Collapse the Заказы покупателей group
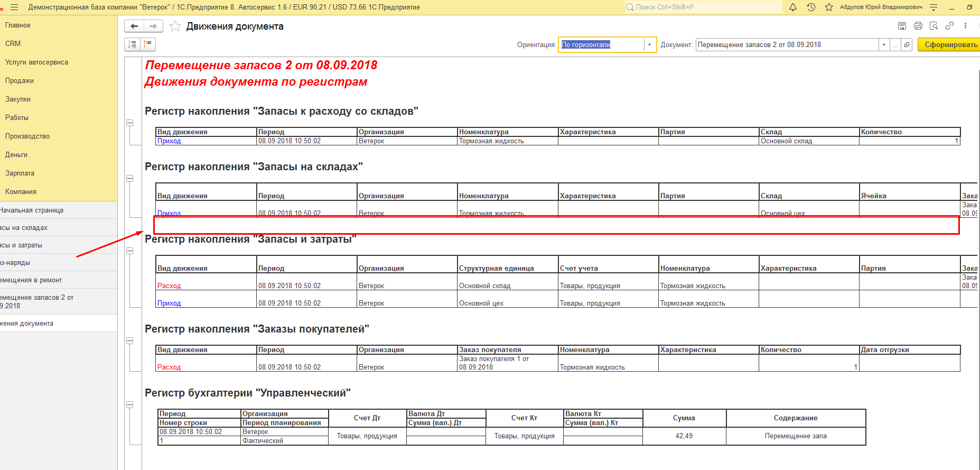This screenshot has width=980, height=470. pyautogui.click(x=129, y=340)
